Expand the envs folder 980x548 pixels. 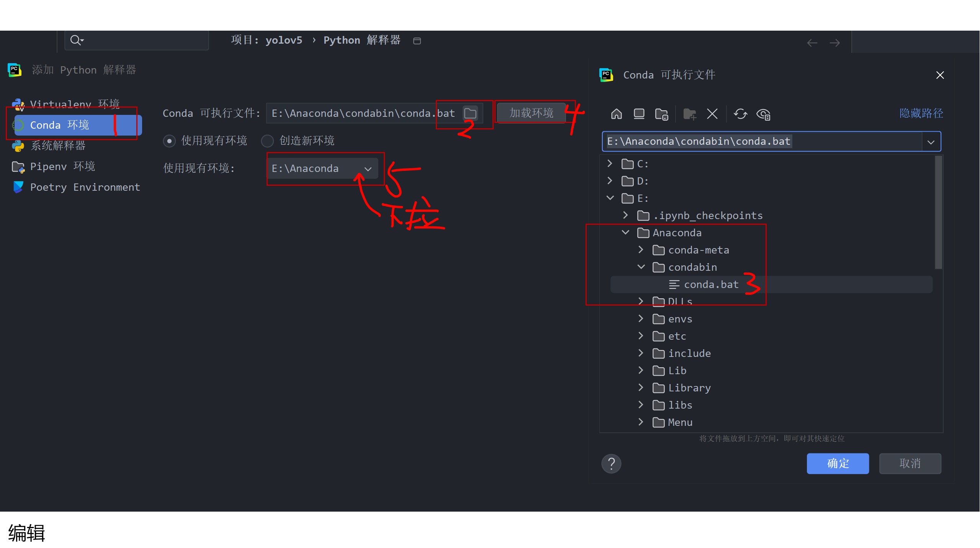[x=641, y=318]
